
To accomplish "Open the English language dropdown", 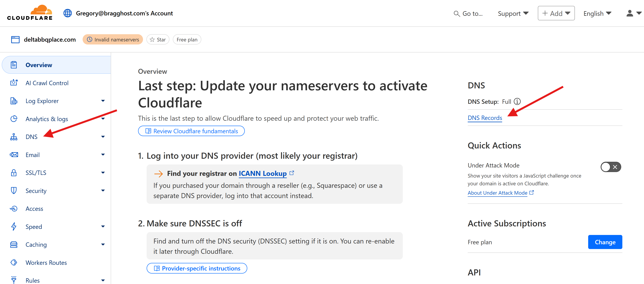I will pos(597,13).
